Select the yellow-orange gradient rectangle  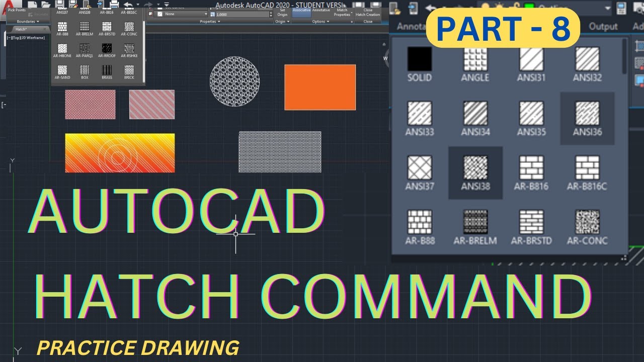point(120,153)
